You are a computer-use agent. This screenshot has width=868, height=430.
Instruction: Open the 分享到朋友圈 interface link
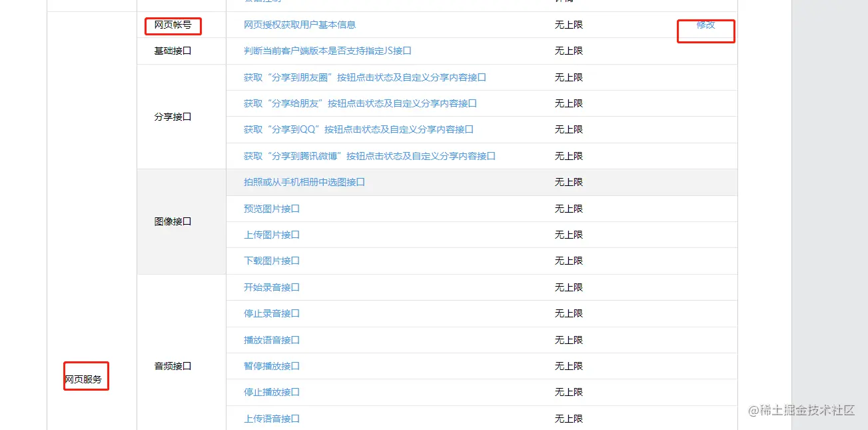(365, 77)
